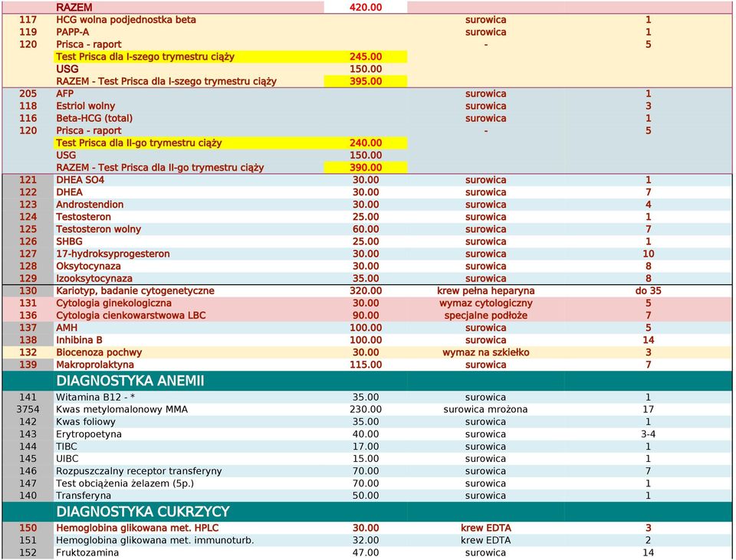Select the 'Fruktozamina' cell
736x560 pixels.
[87, 552]
